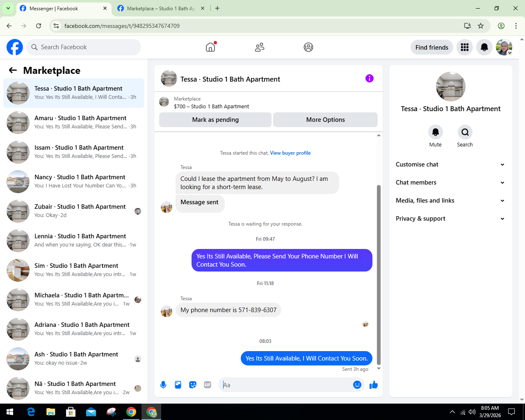Click the More Options button
Image resolution: width=525 pixels, height=420 pixels.
pyautogui.click(x=326, y=120)
